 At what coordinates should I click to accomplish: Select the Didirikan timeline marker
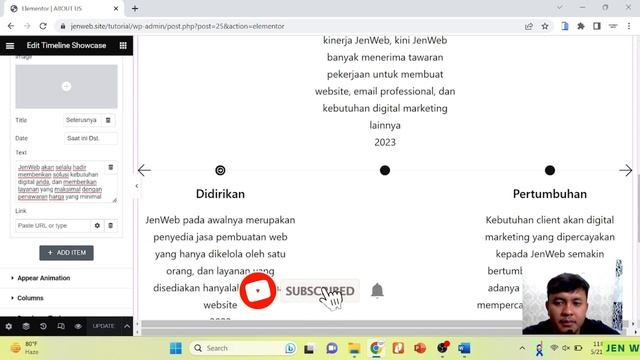[x=220, y=170]
